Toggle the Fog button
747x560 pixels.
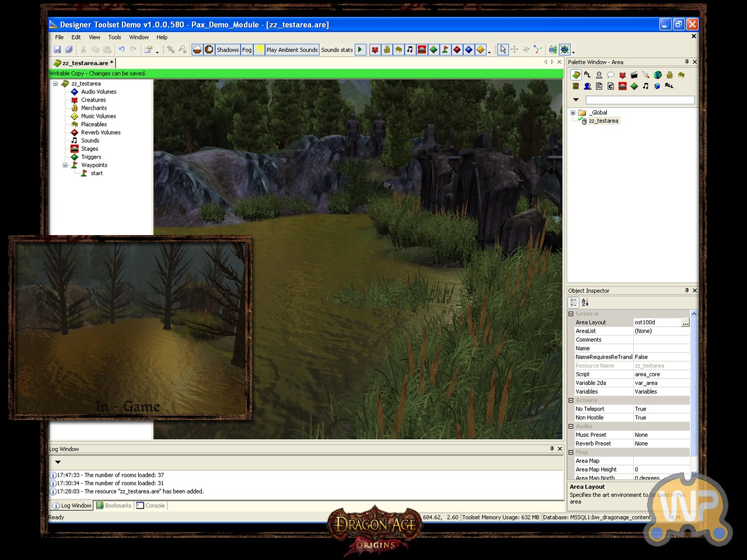[247, 50]
